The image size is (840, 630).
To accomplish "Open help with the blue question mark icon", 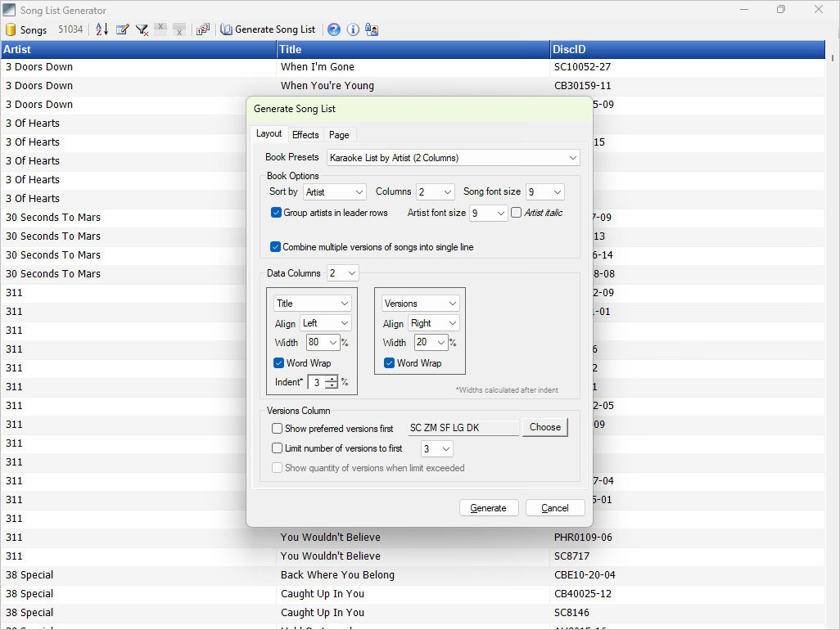I will (334, 30).
